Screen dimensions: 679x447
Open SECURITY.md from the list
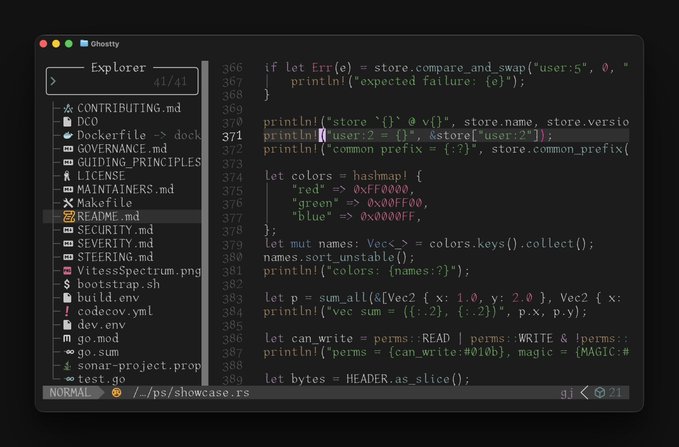(x=115, y=230)
